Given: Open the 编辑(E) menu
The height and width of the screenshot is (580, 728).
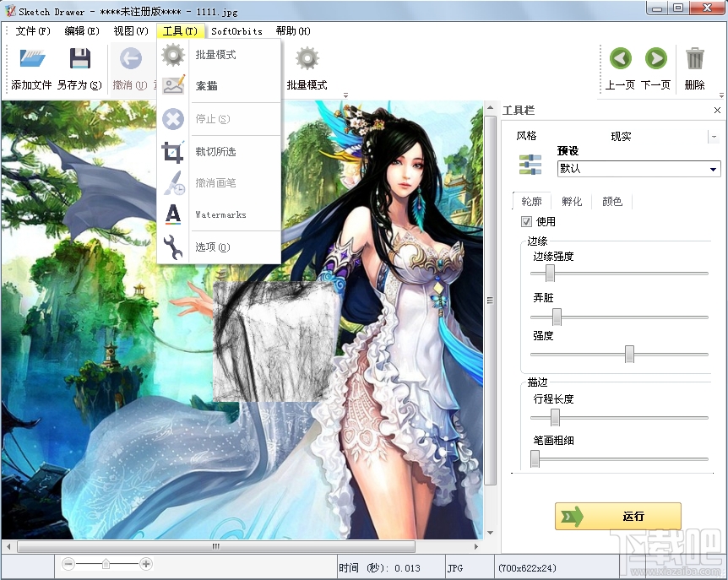Looking at the screenshot, I should point(82,31).
